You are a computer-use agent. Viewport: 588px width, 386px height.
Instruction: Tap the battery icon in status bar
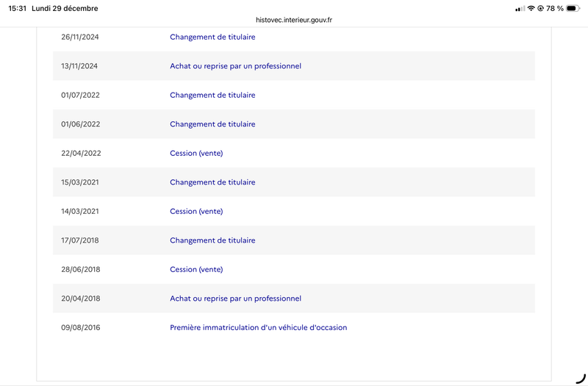573,8
